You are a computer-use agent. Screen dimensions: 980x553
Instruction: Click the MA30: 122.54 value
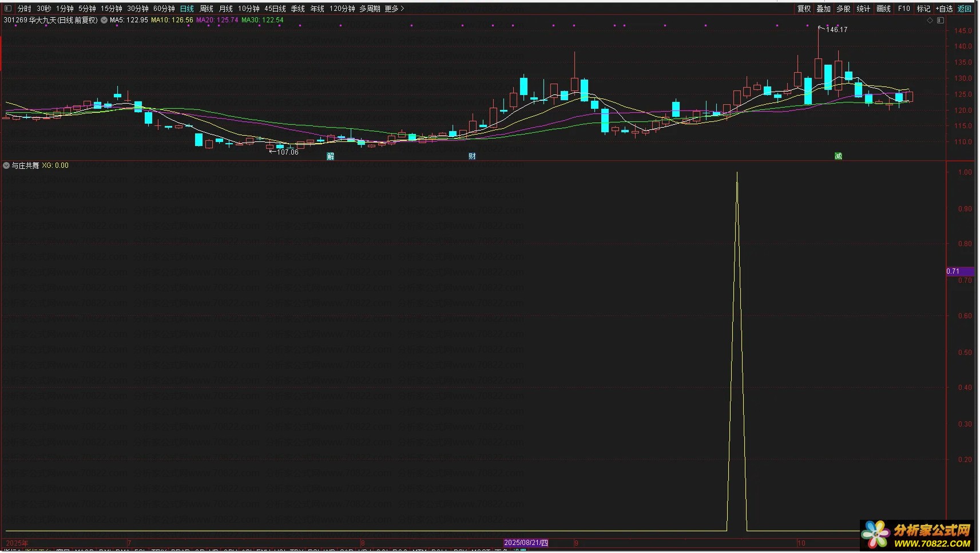coord(263,20)
